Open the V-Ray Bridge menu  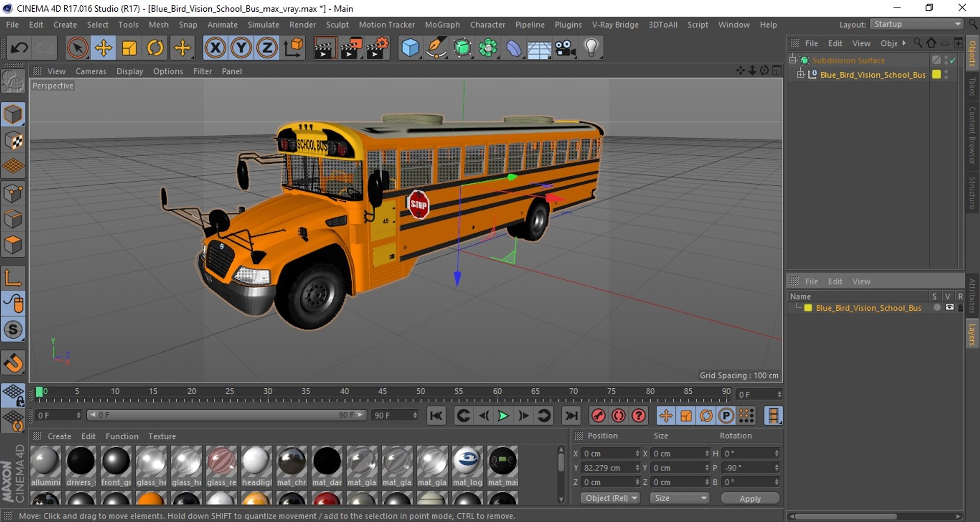coord(615,24)
